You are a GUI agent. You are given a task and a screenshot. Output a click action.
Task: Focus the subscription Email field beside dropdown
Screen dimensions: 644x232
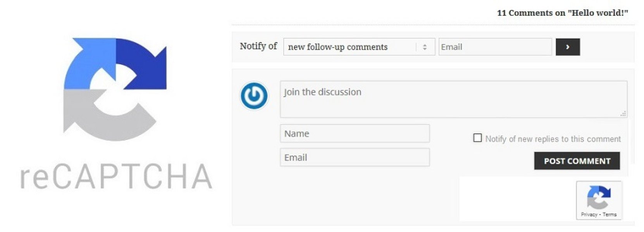495,47
